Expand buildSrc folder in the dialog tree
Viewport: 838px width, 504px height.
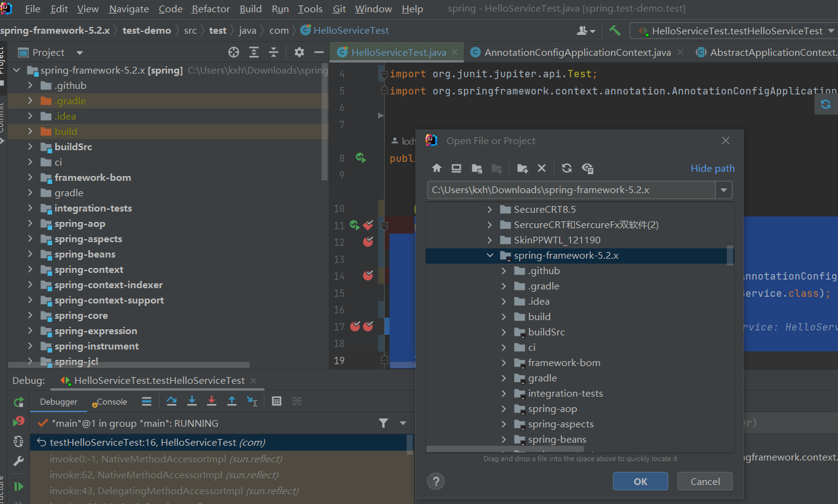504,332
